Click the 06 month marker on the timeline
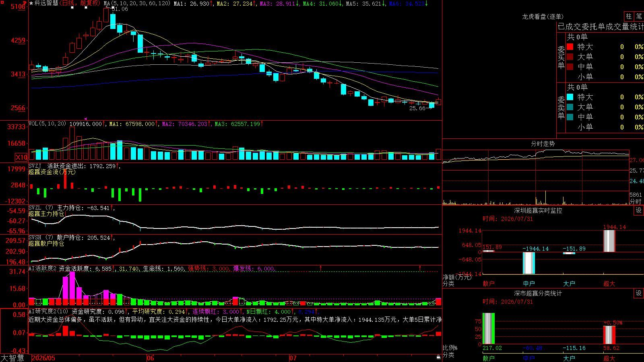The width and height of the screenshot is (644, 362). click(x=150, y=358)
